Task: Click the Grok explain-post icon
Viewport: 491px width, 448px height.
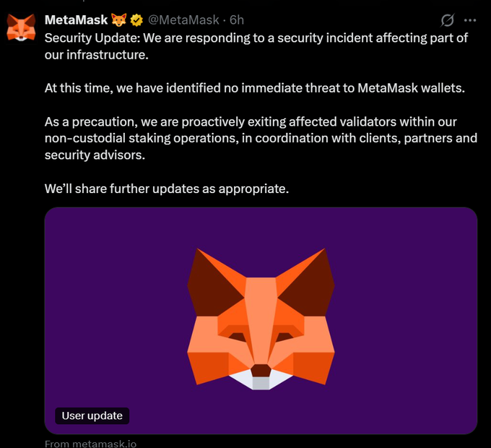Action: [447, 20]
